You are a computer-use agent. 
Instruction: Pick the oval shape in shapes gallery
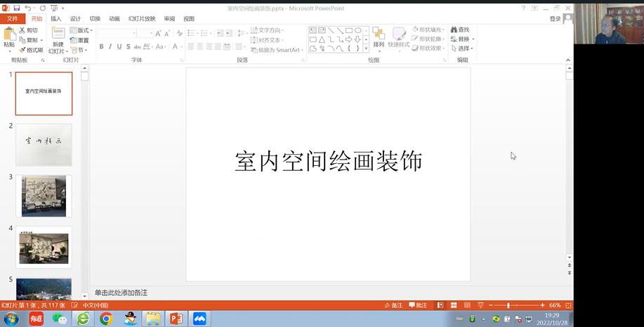point(358,30)
